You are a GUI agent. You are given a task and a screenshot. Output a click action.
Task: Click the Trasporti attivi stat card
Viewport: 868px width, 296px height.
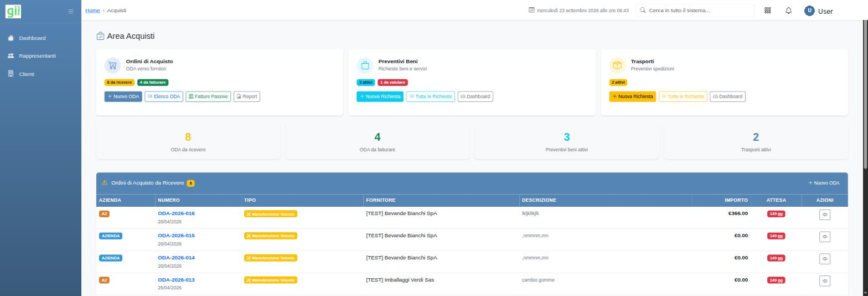[756, 141]
